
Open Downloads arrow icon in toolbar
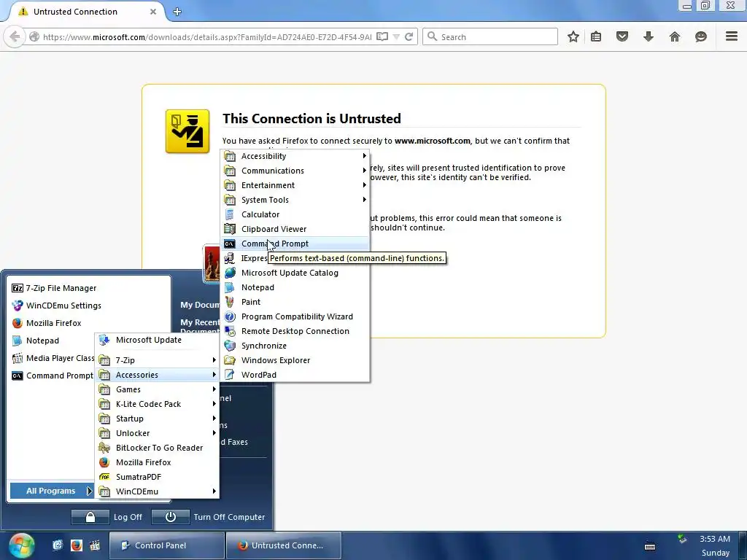(x=649, y=36)
